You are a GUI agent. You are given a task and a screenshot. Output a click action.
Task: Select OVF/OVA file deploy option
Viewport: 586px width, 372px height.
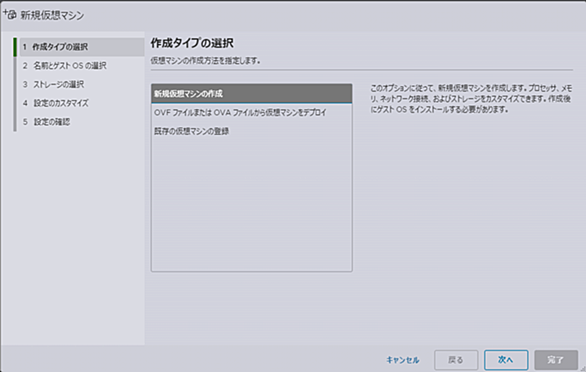pos(252,113)
